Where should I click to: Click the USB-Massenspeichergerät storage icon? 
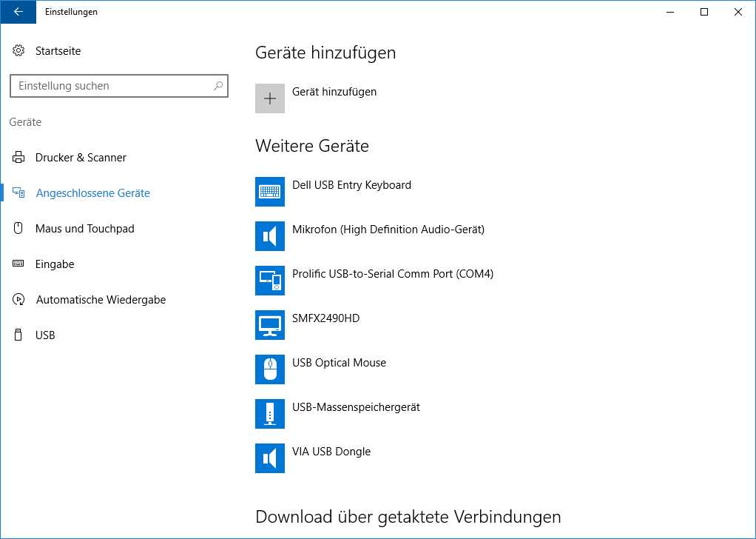point(270,414)
